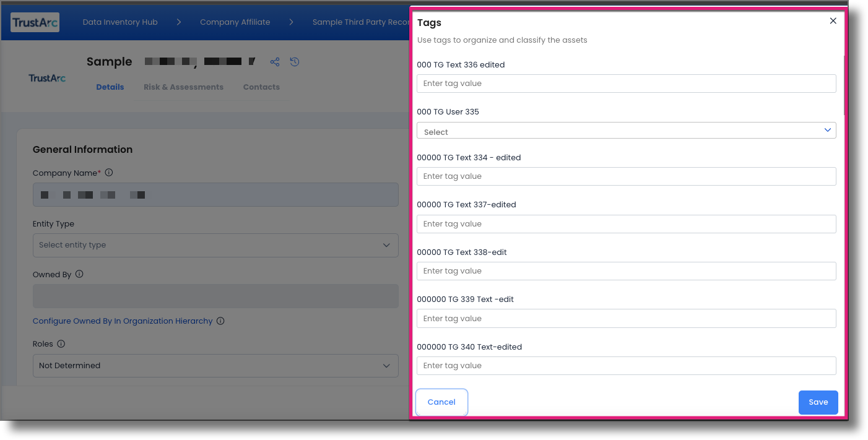Focus 00000 TG Text 338-edit input
This screenshot has height=440, width=868.
626,271
